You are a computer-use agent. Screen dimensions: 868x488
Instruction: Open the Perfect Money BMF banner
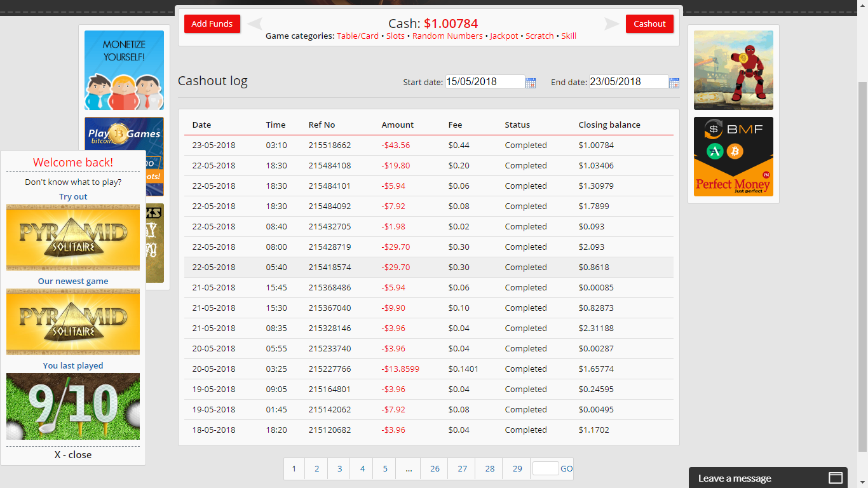pos(733,156)
